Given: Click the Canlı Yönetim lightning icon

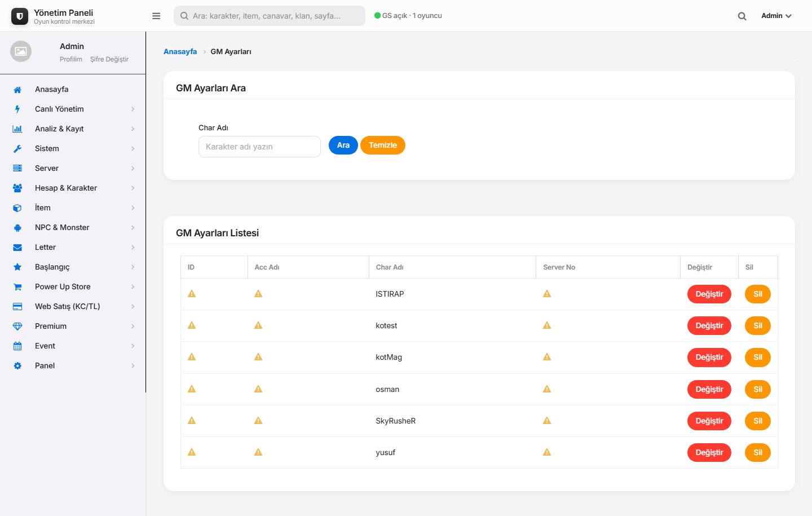Looking at the screenshot, I should tap(17, 109).
